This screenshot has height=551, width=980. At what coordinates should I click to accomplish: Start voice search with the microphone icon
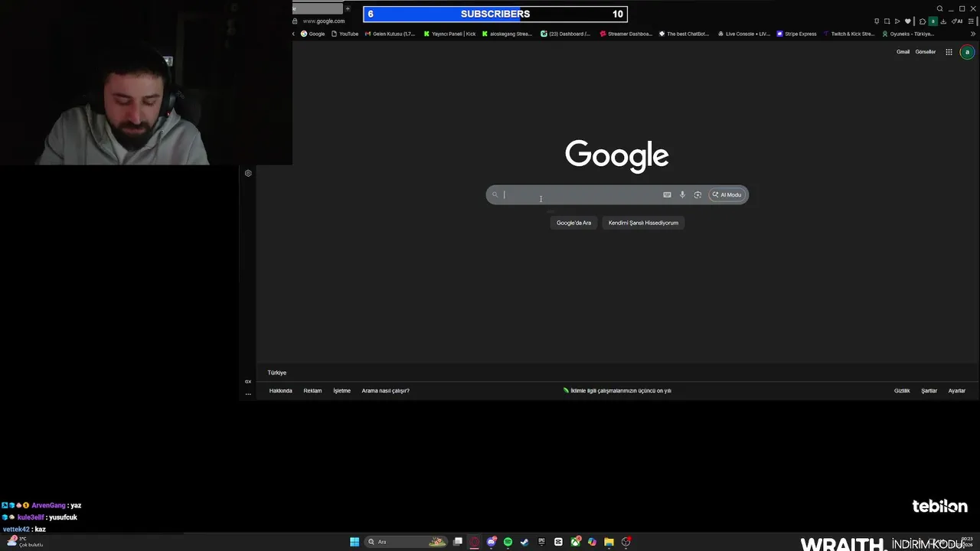tap(682, 195)
